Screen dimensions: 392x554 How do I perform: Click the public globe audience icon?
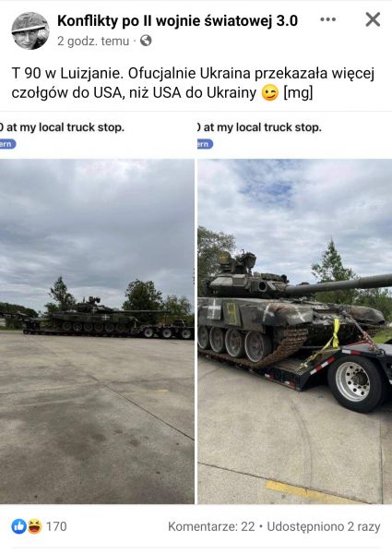[x=146, y=41]
